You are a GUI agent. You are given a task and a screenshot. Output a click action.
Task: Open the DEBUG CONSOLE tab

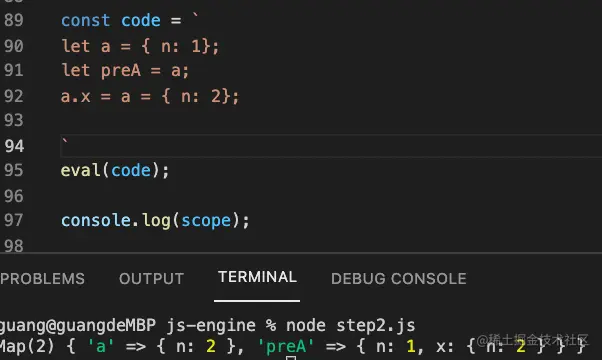click(x=399, y=279)
